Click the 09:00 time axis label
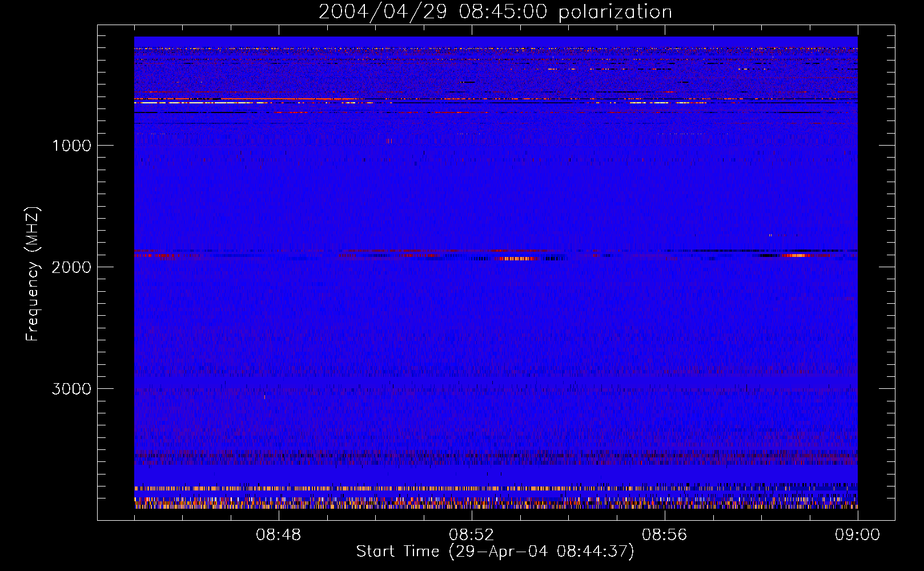The image size is (924, 571). (x=858, y=535)
